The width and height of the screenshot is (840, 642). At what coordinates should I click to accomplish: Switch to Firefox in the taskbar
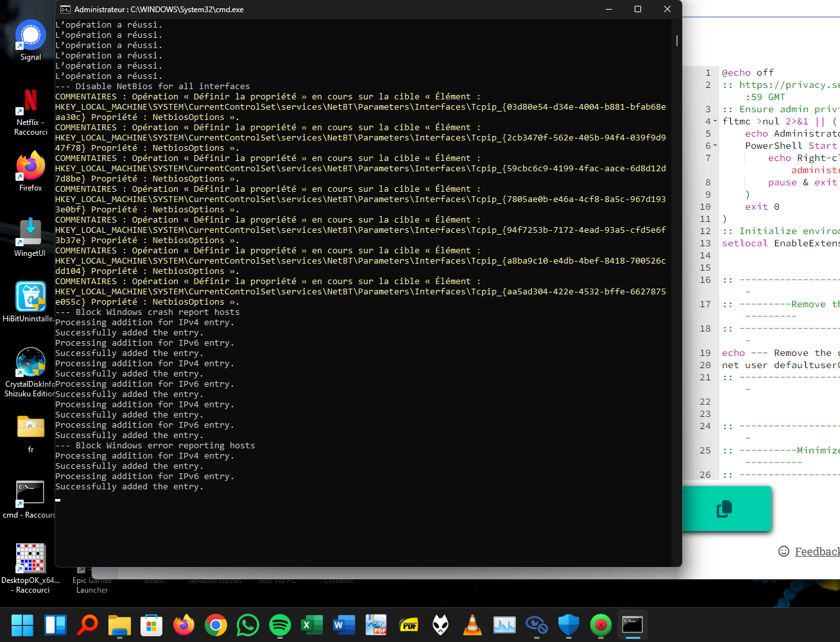pos(184,625)
